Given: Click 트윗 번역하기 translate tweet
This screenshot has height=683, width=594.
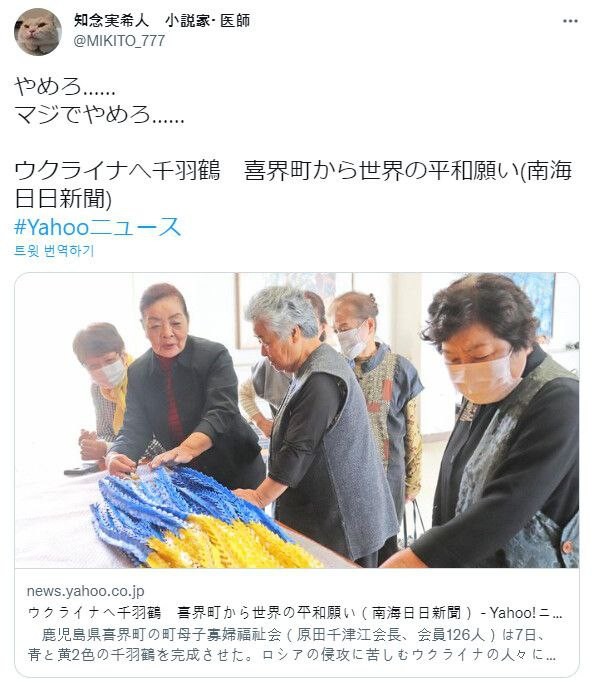Looking at the screenshot, I should (x=54, y=250).
